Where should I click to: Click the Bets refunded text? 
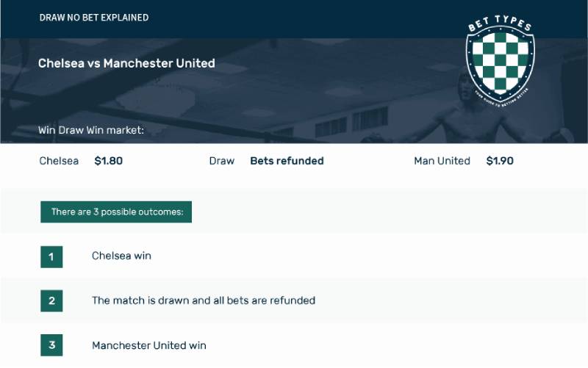pyautogui.click(x=287, y=161)
